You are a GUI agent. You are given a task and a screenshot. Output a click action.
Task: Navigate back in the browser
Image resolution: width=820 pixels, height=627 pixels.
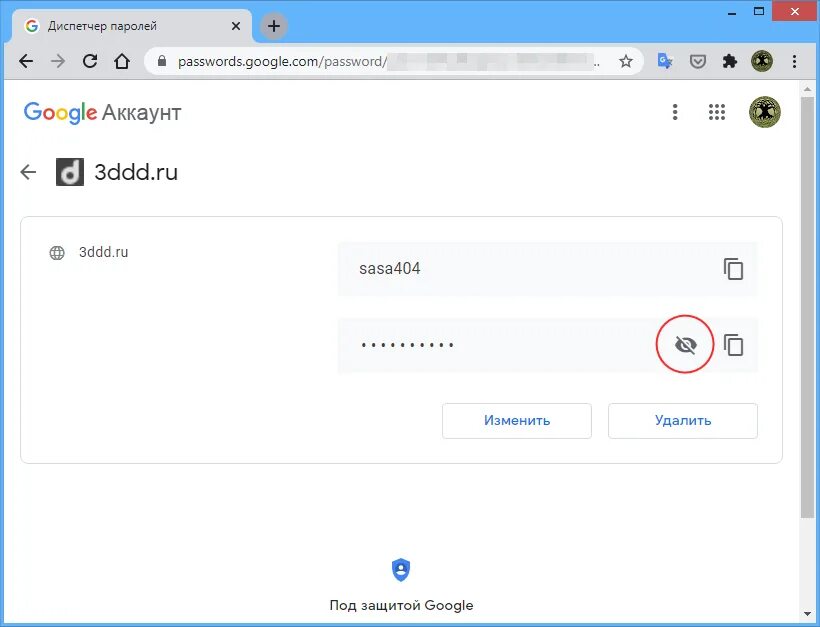tap(26, 61)
